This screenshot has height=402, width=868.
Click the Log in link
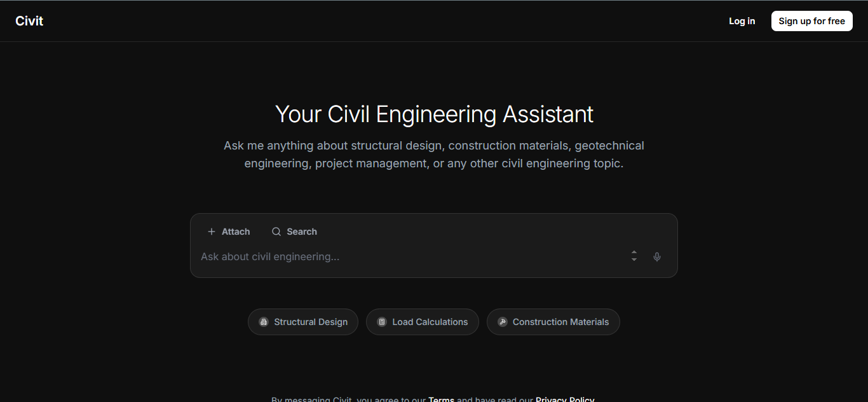pyautogui.click(x=742, y=21)
